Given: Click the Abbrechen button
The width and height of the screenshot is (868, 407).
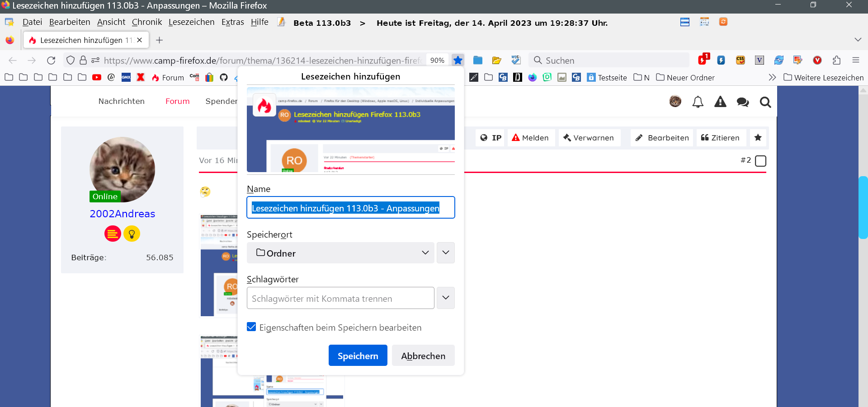Looking at the screenshot, I should [x=423, y=356].
